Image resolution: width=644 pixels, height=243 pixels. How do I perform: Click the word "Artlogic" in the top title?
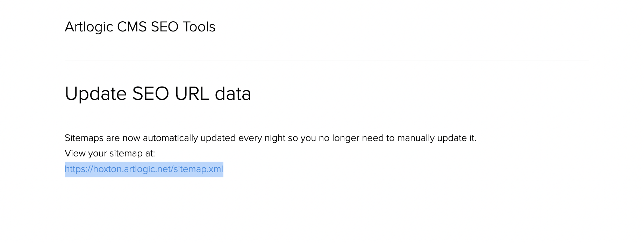point(89,27)
